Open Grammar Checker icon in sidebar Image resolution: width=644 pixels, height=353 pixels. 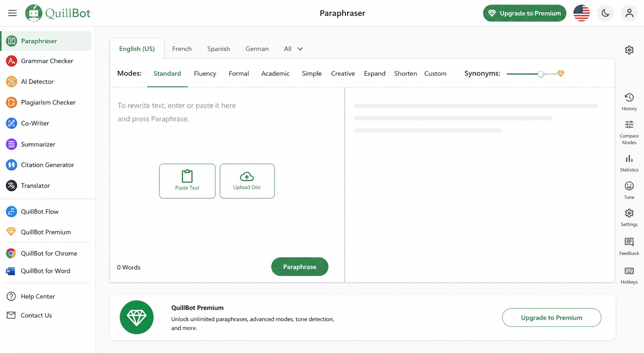point(11,61)
